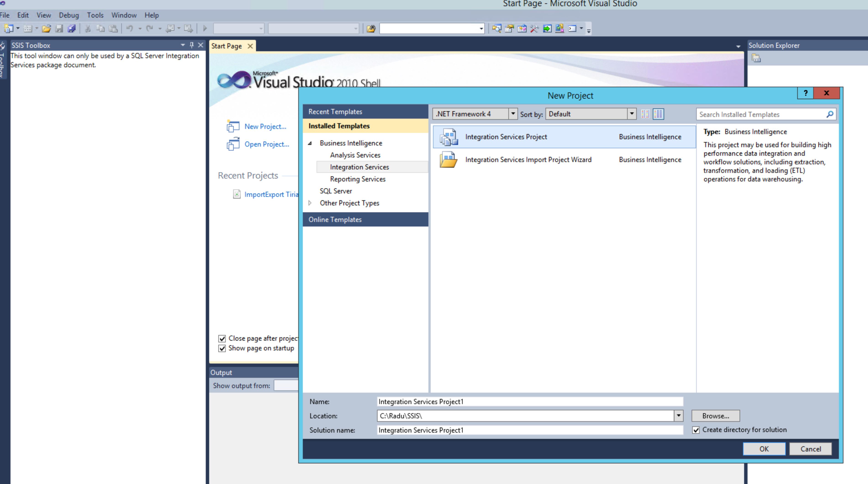This screenshot has height=484, width=868.
Task: Switch templates to medium icons view
Action: [658, 114]
